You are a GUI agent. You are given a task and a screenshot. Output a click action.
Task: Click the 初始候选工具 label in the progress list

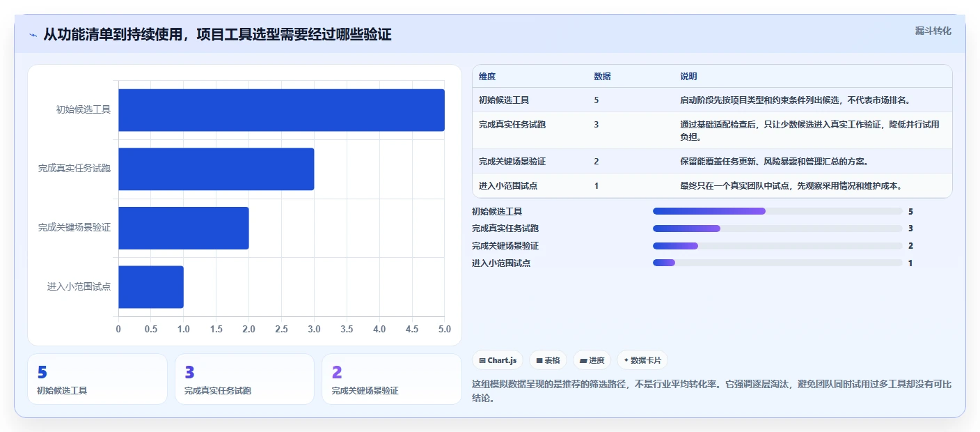pyautogui.click(x=497, y=211)
